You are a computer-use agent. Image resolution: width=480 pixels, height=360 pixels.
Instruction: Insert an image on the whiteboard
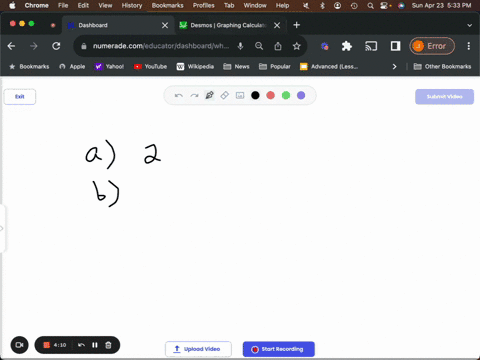click(x=240, y=96)
